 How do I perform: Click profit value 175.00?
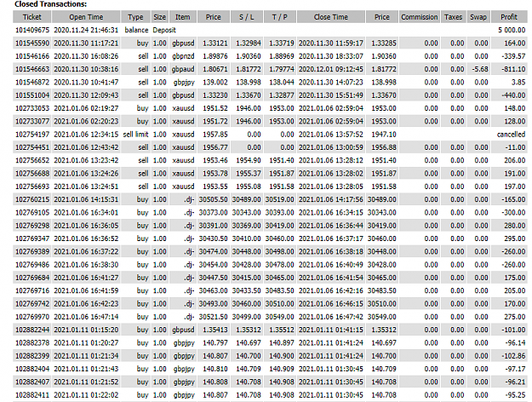515,278
